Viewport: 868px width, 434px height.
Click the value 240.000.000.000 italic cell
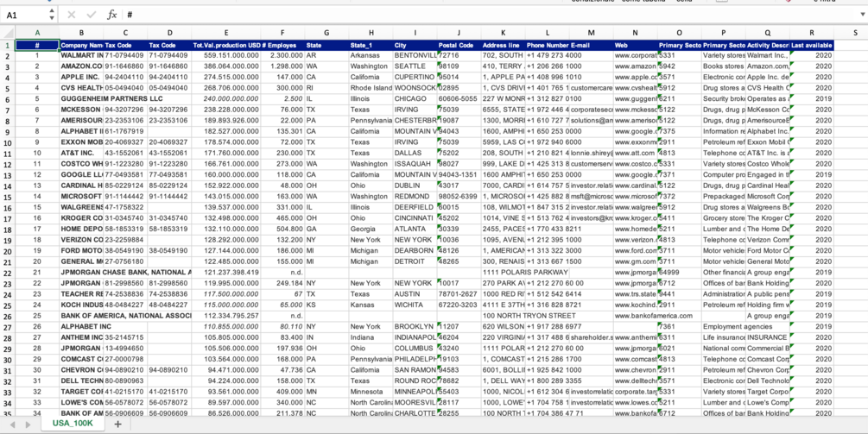(226, 99)
